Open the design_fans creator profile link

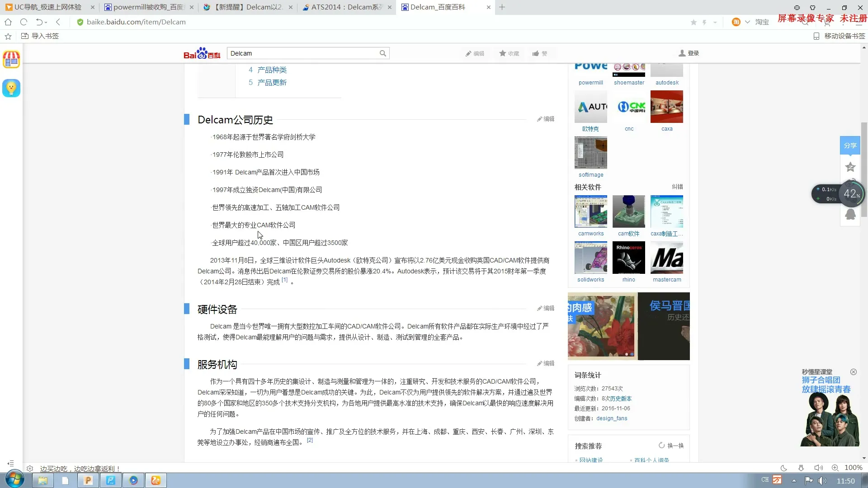click(x=611, y=418)
